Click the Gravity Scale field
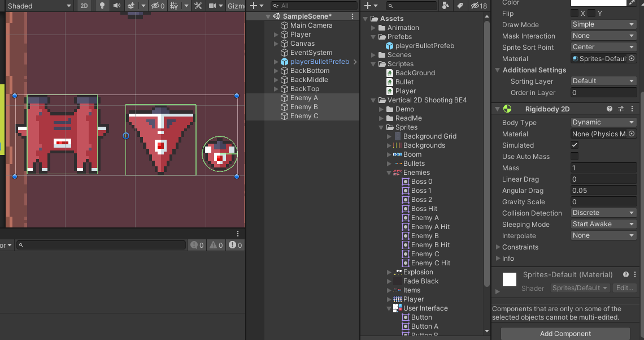Screen dimensions: 644x340 [x=604, y=202]
